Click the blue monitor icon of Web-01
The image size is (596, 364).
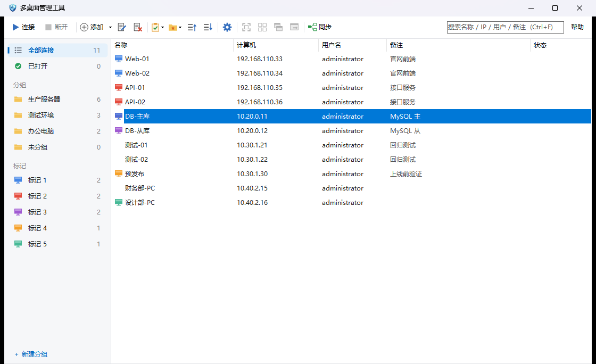coord(119,59)
